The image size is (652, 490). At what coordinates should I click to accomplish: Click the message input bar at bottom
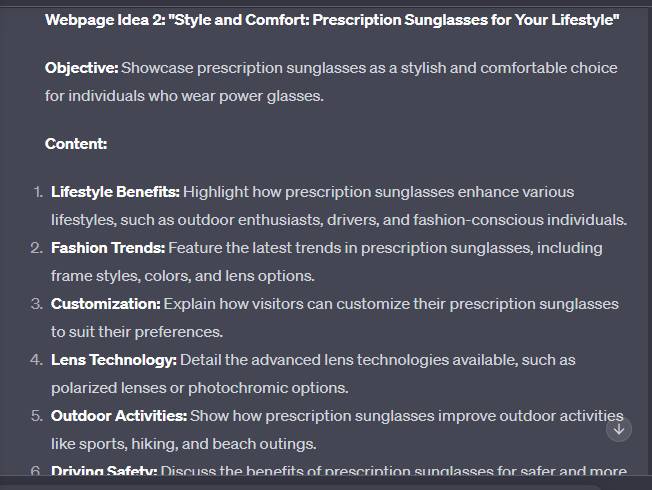299,487
